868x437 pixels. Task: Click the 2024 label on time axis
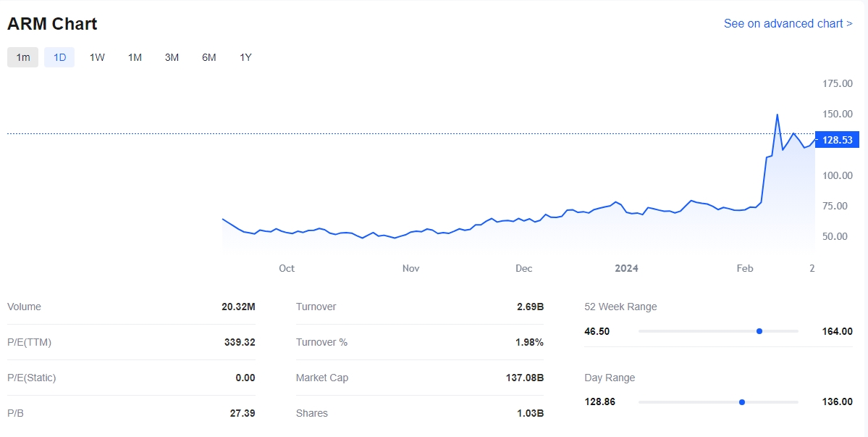point(626,269)
